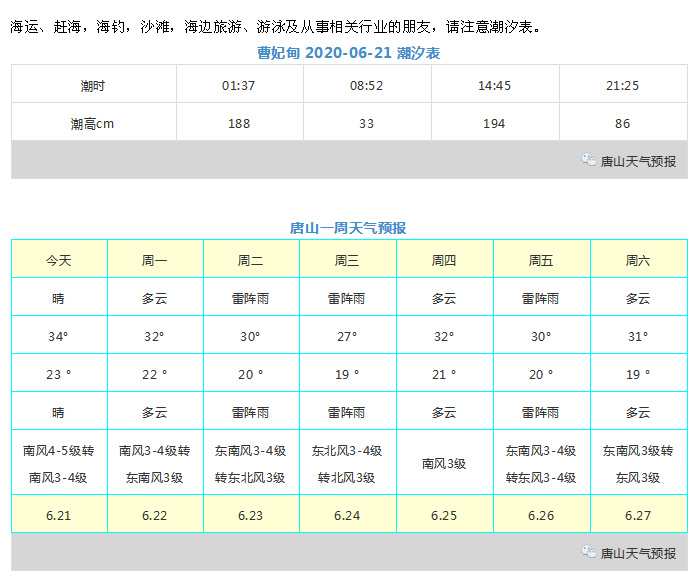Click 唐山天气预报 text under the weekly forecast
The width and height of the screenshot is (694, 579).
click(638, 552)
